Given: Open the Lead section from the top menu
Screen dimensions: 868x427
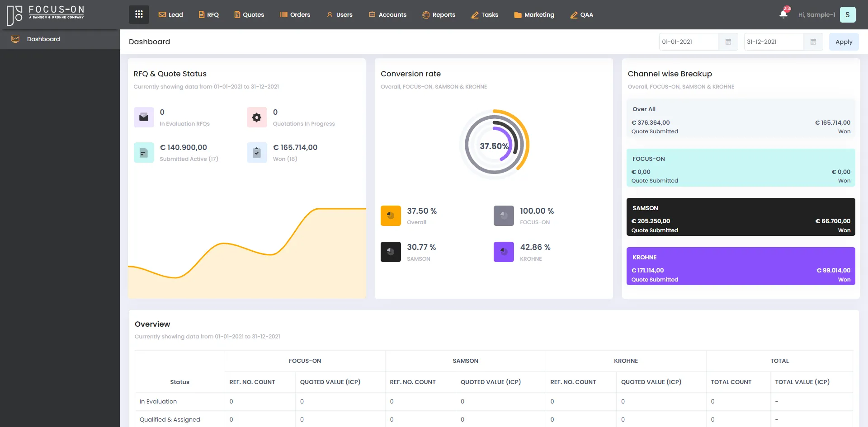Looking at the screenshot, I should 163,14.
